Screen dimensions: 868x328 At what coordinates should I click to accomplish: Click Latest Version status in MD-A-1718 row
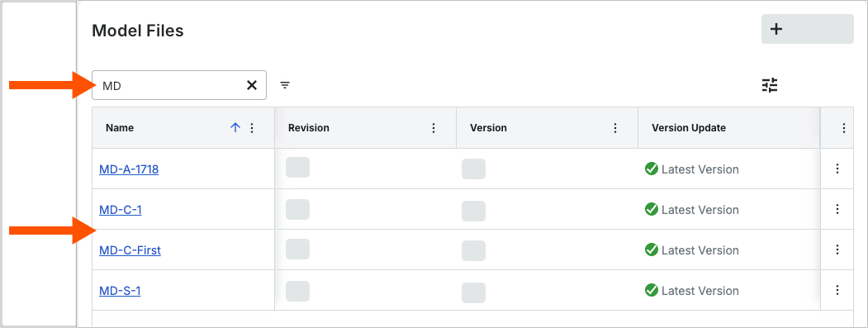(x=692, y=169)
